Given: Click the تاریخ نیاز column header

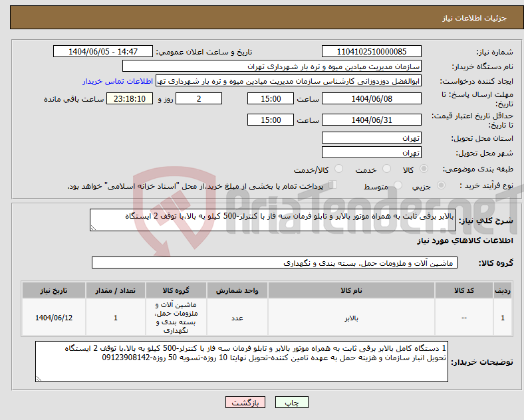Looking at the screenshot, I should pos(54,290).
